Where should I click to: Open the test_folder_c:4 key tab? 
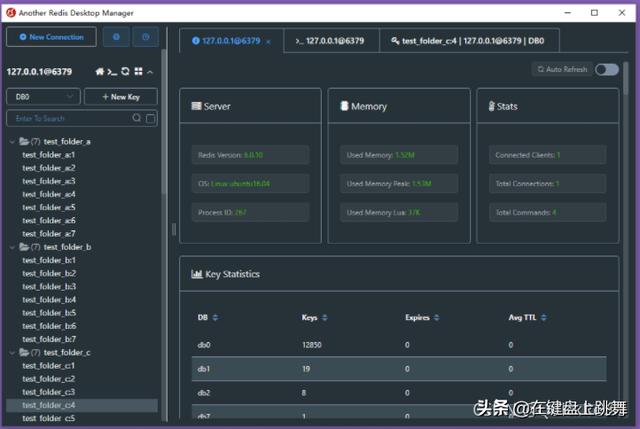tap(469, 41)
